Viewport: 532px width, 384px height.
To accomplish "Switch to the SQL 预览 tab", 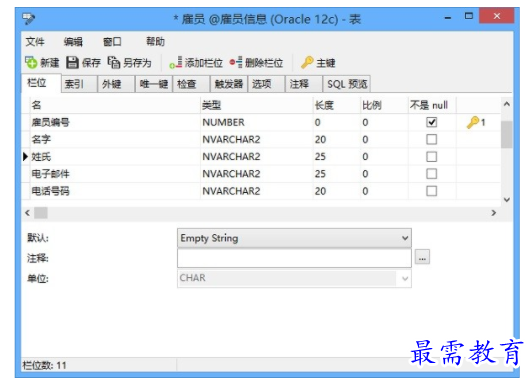I will point(347,84).
